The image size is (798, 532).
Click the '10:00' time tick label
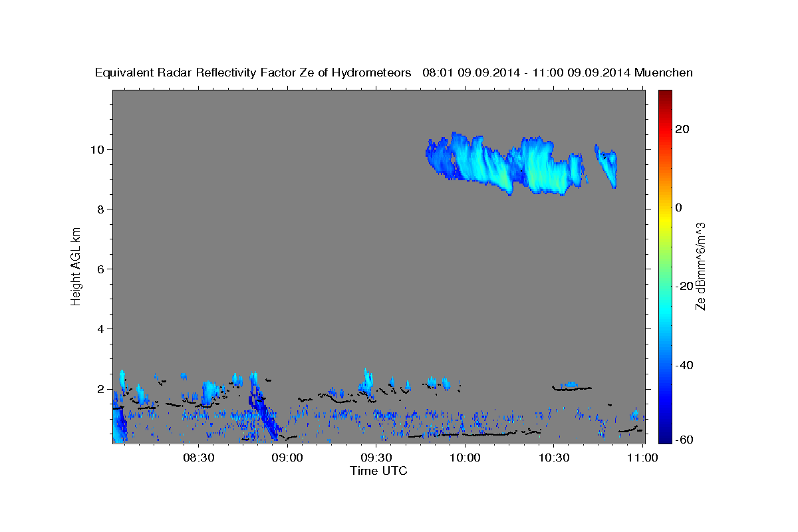click(465, 458)
